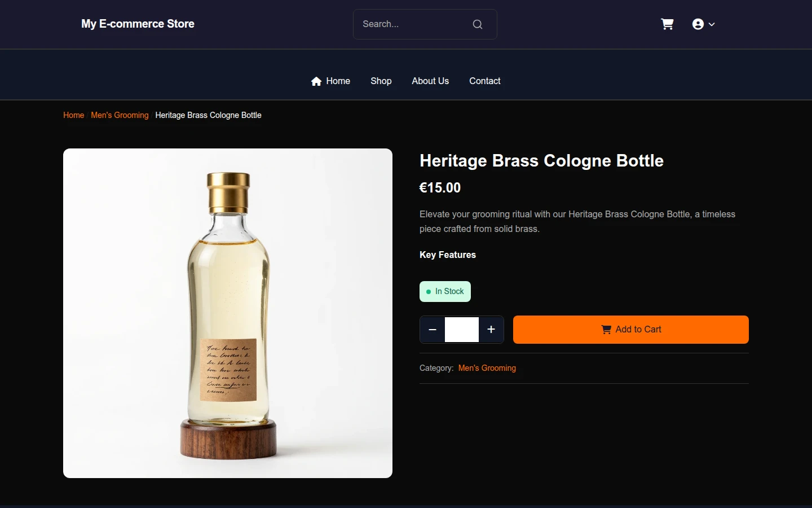Open the Shop menu item

click(x=381, y=81)
